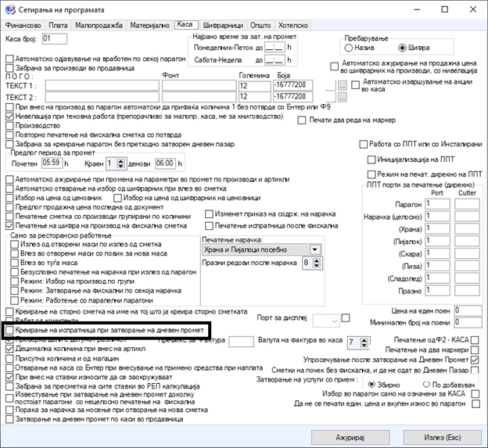Select the Шифра search radio button

point(402,48)
